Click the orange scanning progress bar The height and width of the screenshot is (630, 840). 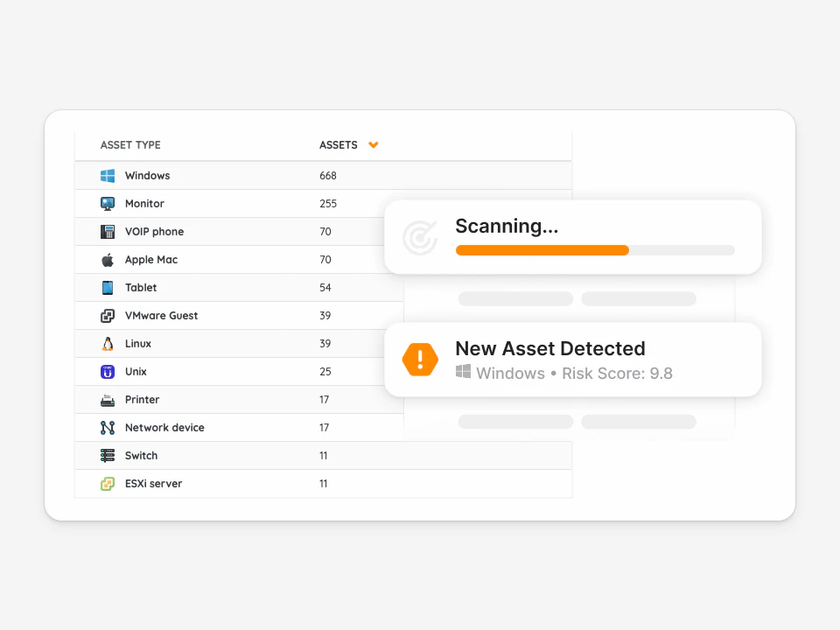point(542,250)
